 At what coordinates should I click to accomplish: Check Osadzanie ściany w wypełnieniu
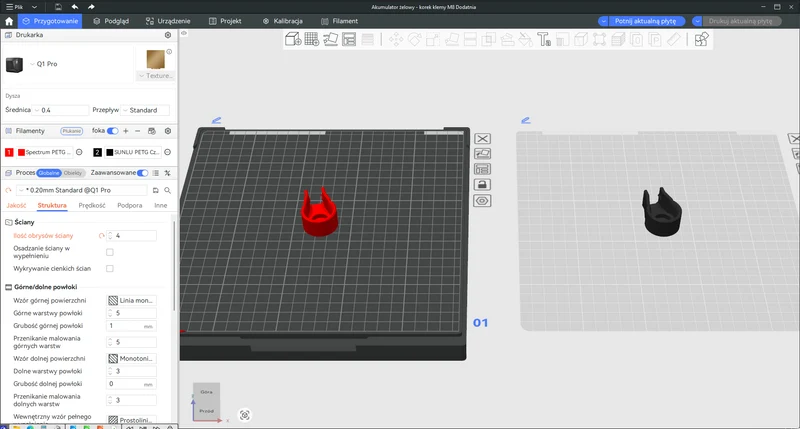pos(110,252)
